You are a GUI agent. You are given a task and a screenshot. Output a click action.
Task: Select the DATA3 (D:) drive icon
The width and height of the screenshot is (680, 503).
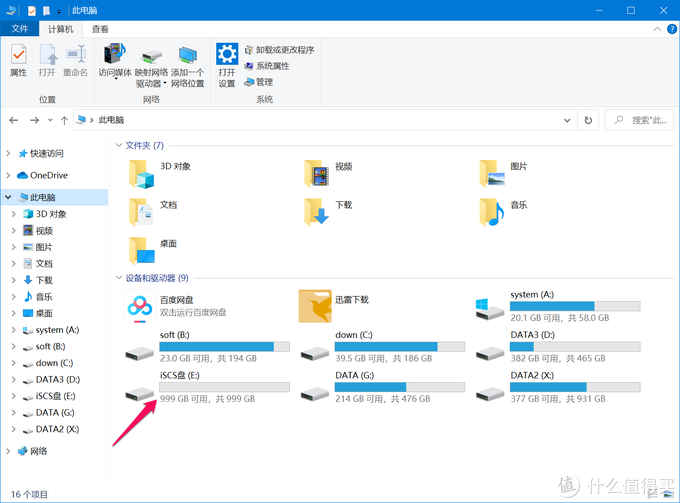point(490,354)
